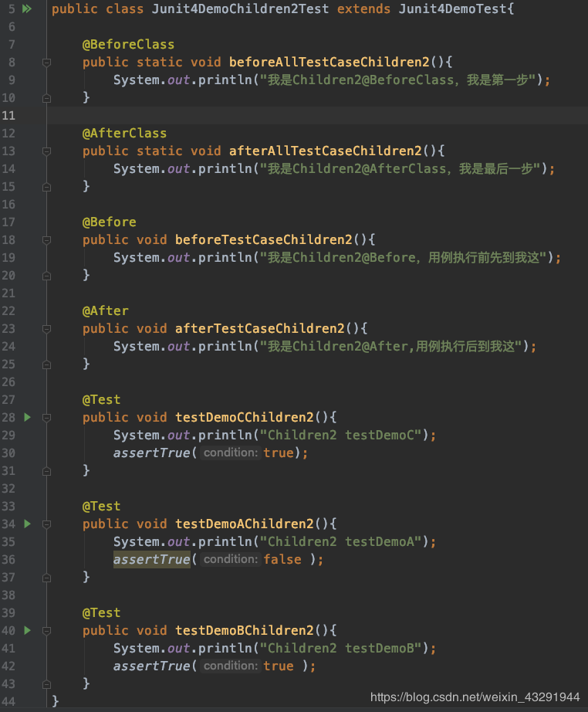
Task: Click the @AfterClass annotation
Action: pyautogui.click(x=124, y=133)
